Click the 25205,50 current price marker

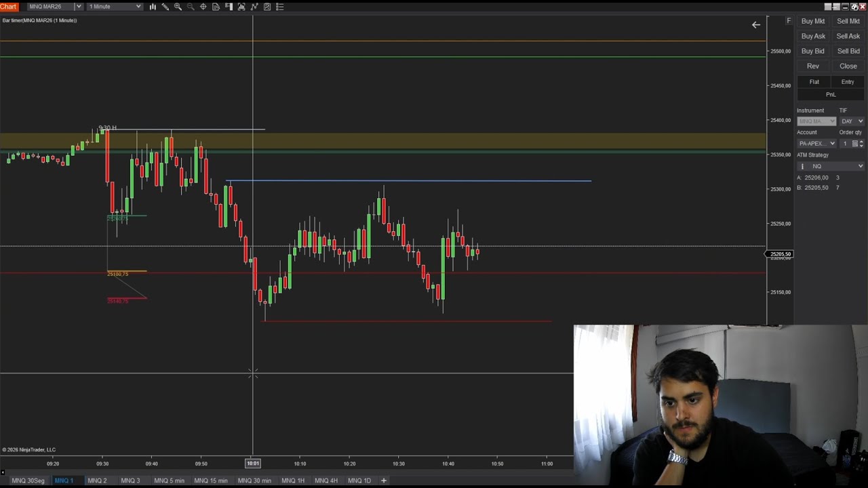click(x=780, y=254)
